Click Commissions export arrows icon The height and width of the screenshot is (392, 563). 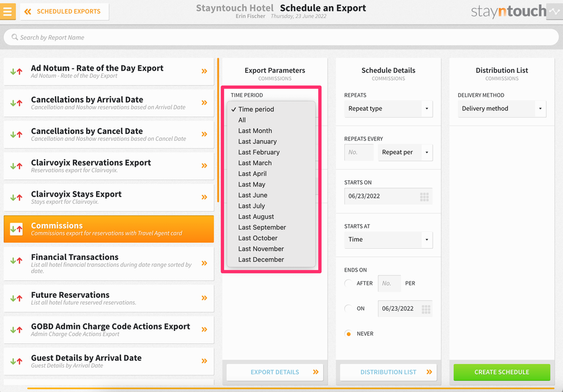16,229
